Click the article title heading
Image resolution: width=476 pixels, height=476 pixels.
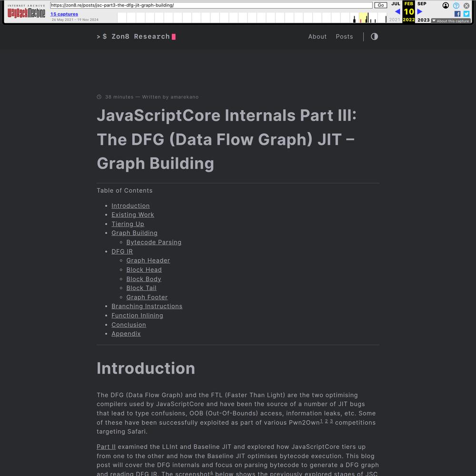pos(227,139)
